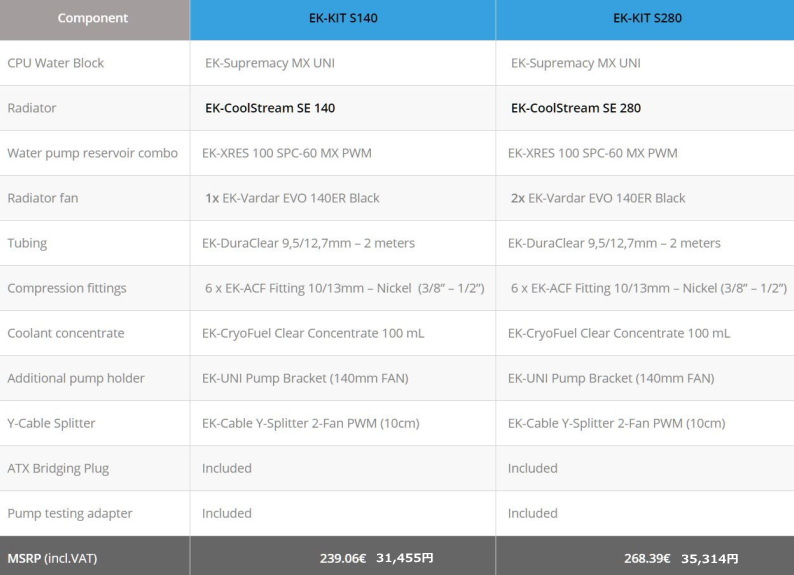Select EK-CryoFuel Clear Concentrate in S140 column
Image resolution: width=794 pixels, height=575 pixels.
tap(313, 334)
